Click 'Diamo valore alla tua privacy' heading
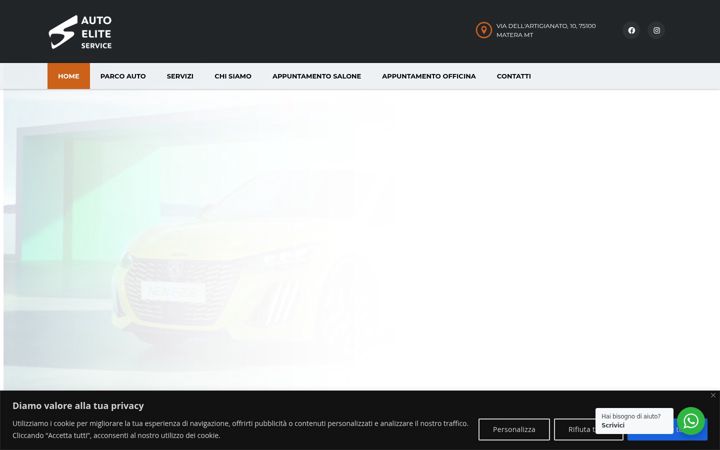 (x=78, y=406)
